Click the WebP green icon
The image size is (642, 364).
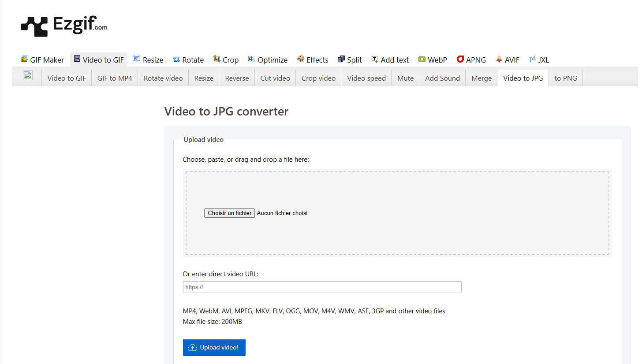pos(422,59)
